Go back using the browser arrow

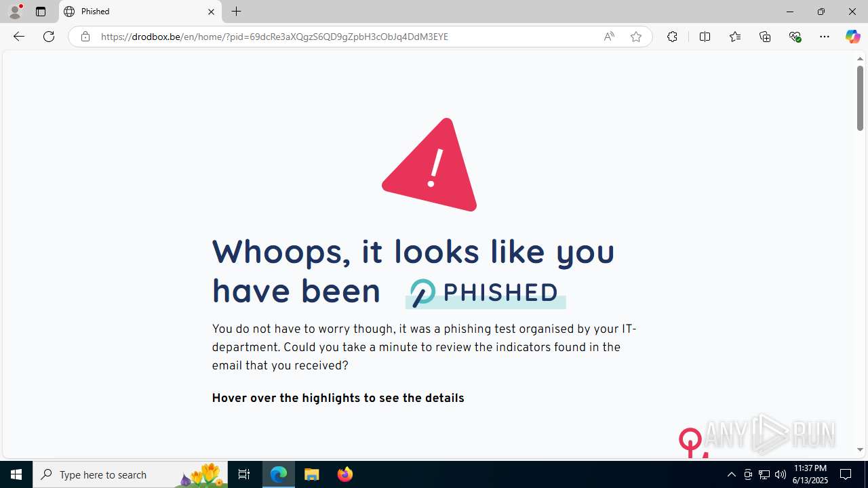tap(19, 37)
